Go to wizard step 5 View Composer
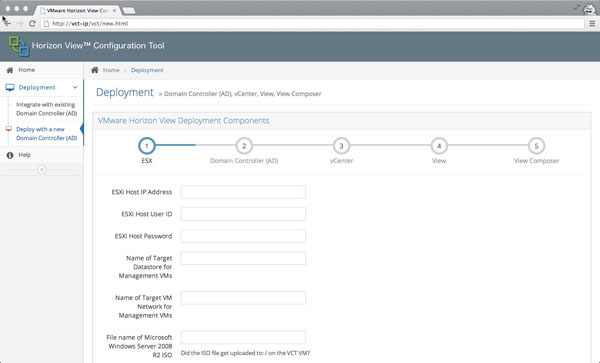 point(536,146)
